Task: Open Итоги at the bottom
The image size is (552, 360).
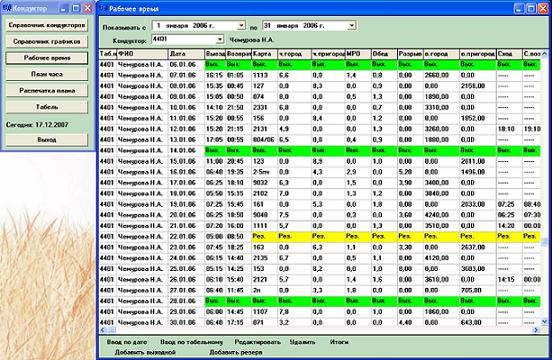Action: point(339,342)
